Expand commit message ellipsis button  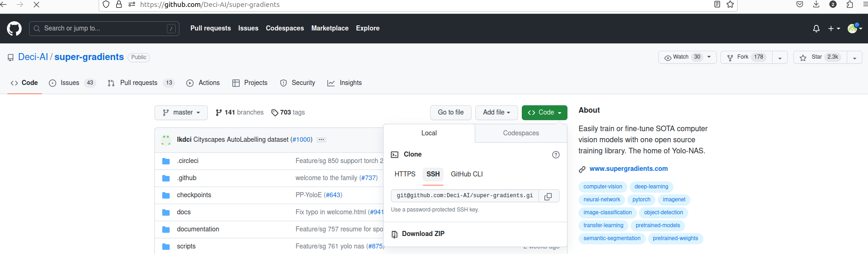[x=321, y=139]
